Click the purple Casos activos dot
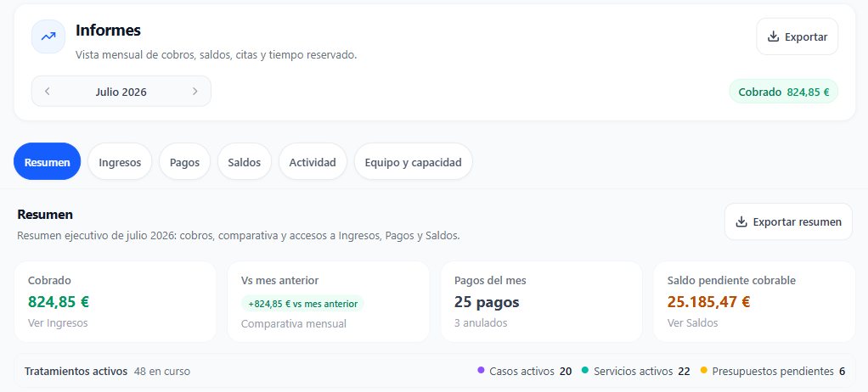Viewport: 868px width, 392px height. click(x=481, y=371)
